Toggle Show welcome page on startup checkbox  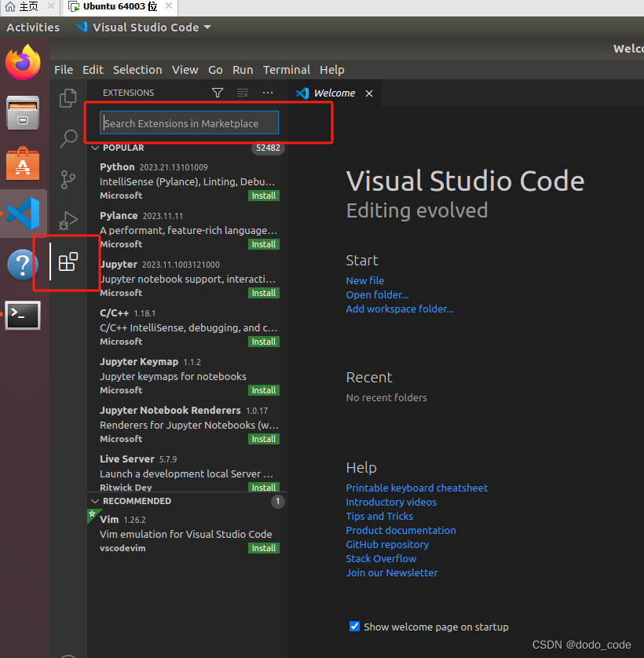click(x=354, y=627)
